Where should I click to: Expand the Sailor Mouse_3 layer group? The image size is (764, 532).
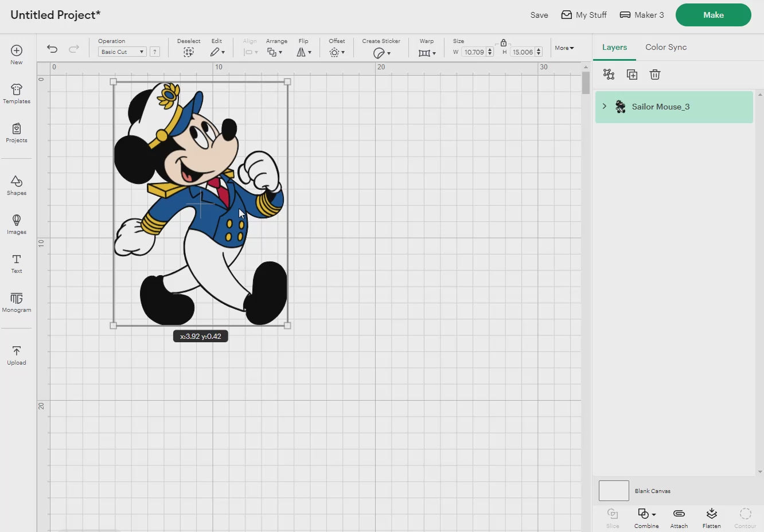point(604,106)
